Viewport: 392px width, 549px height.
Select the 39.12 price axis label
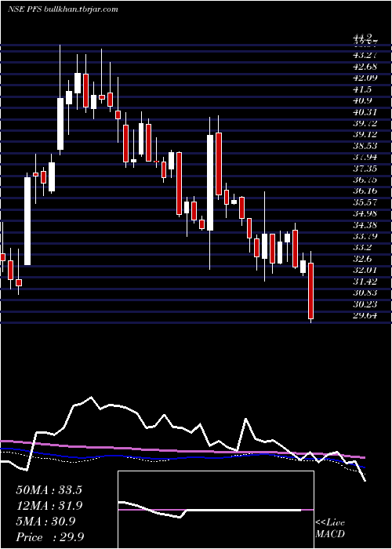pos(365,134)
